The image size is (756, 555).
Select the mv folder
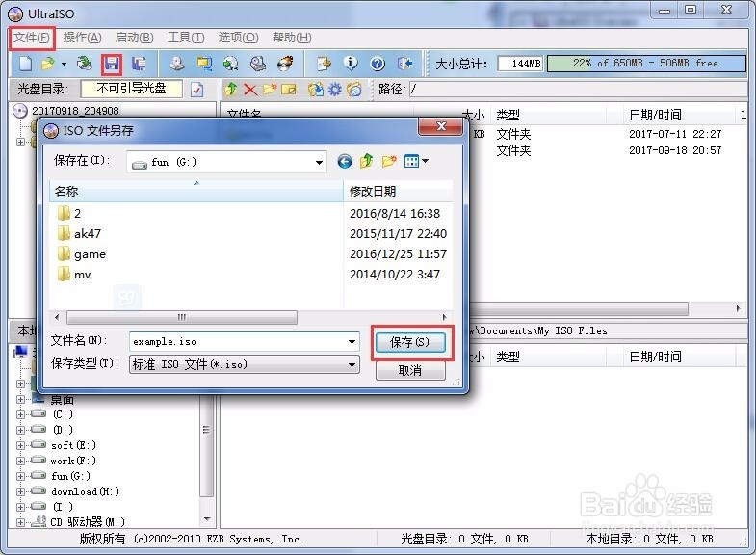tap(74, 275)
